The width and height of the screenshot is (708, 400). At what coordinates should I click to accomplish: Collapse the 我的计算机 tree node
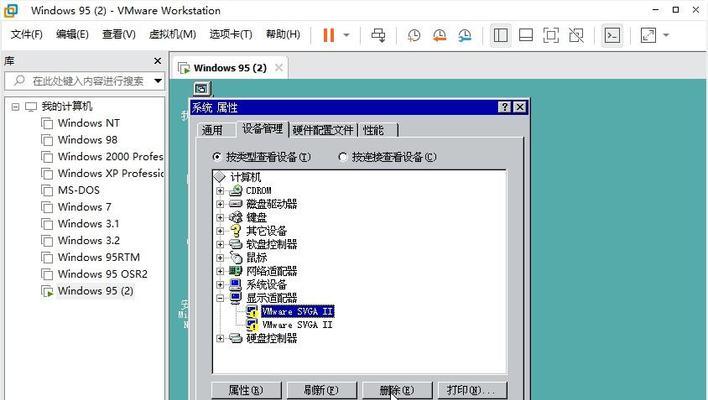click(x=15, y=107)
